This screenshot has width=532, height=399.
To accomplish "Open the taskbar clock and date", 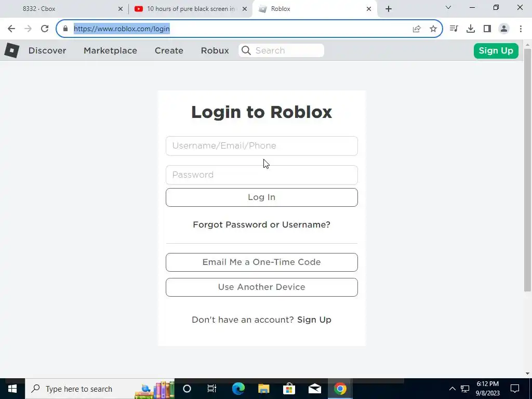I will (x=487, y=389).
